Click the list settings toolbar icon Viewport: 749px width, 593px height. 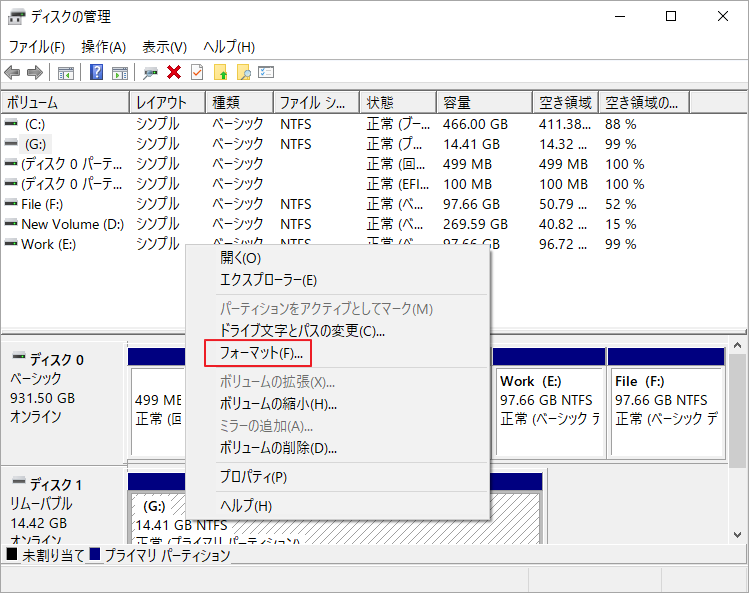(266, 72)
